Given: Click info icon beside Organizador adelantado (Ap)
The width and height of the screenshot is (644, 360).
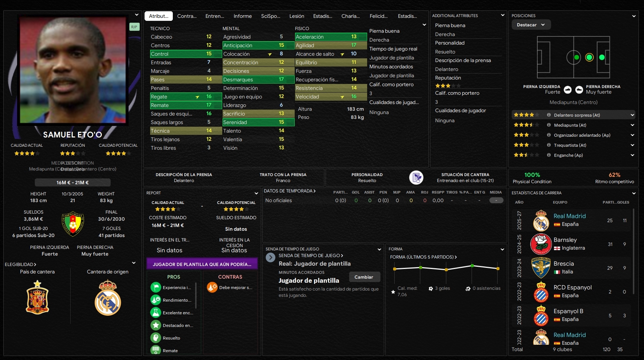Looking at the screenshot, I should coord(549,135).
